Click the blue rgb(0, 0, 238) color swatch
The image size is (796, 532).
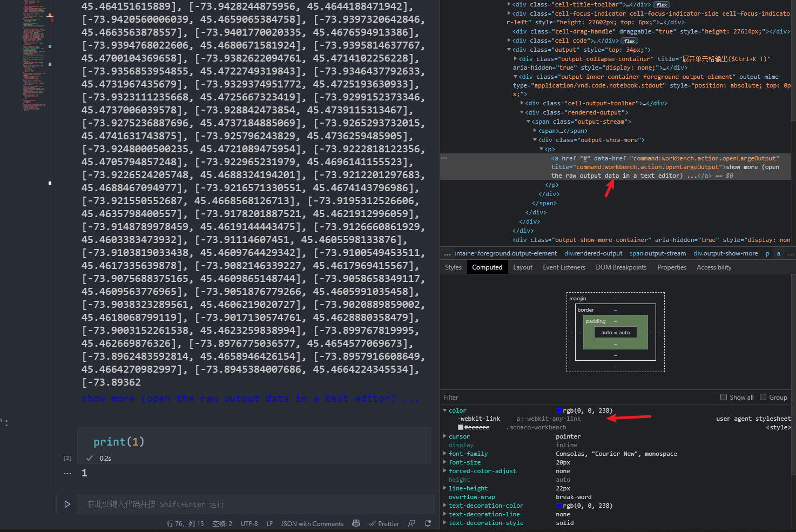[560, 410]
